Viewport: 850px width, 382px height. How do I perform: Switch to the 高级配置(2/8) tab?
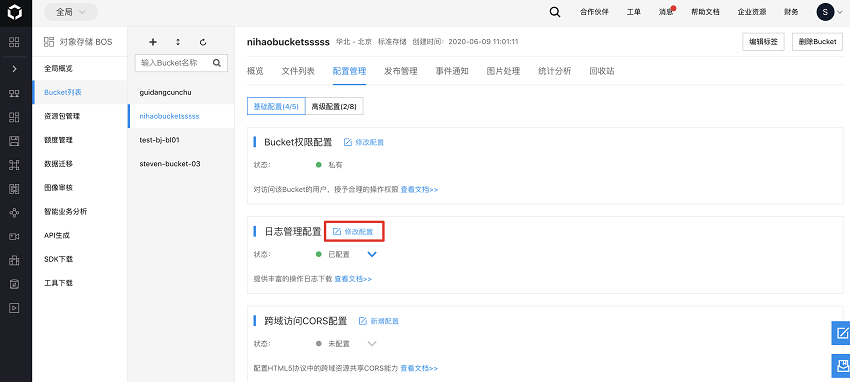(334, 107)
